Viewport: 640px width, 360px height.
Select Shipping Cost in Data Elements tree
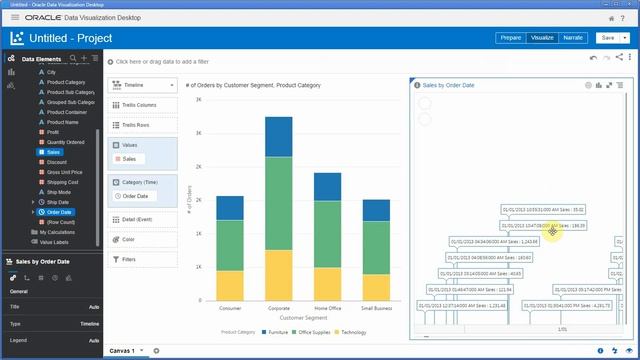62,182
